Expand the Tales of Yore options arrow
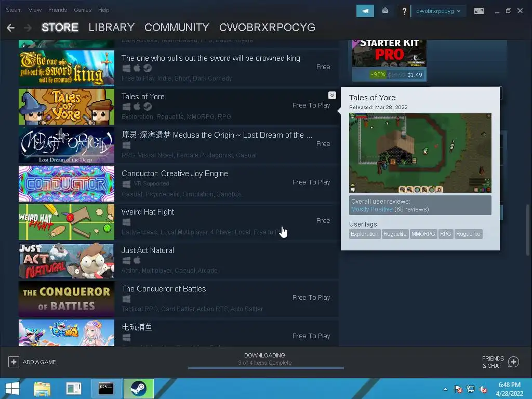 (332, 96)
